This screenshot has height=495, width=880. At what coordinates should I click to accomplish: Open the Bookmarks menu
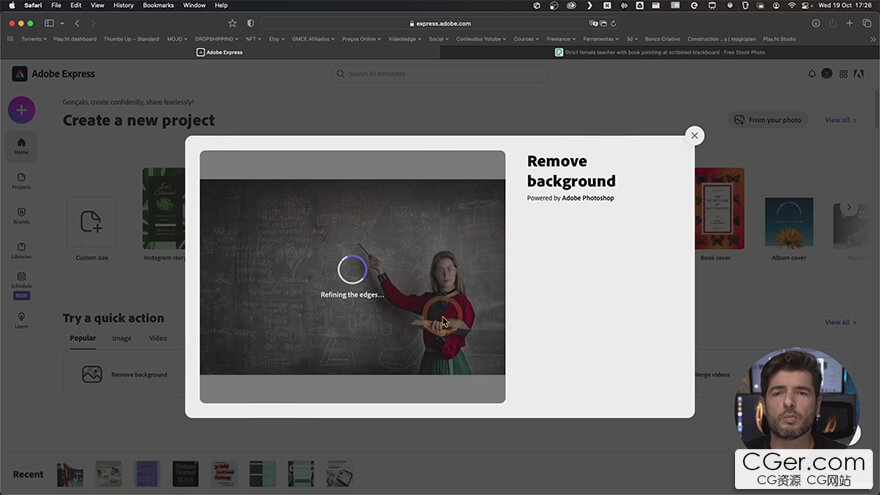pos(158,5)
